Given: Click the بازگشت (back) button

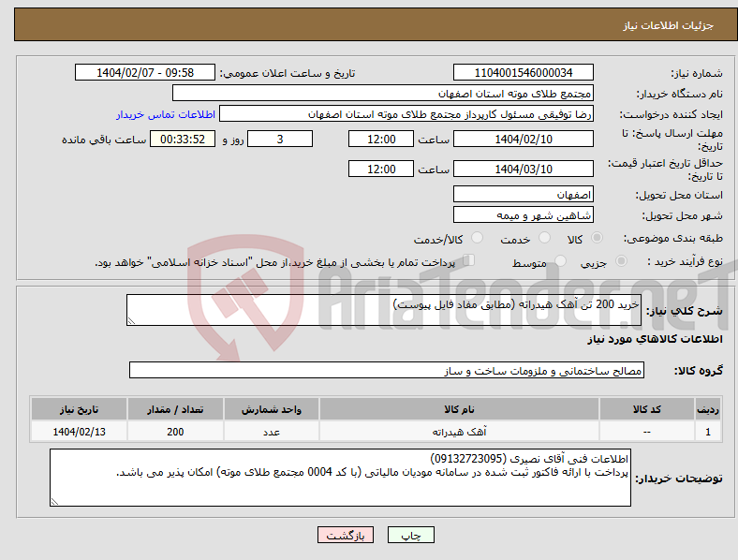Looking at the screenshot, I should coord(346,535).
